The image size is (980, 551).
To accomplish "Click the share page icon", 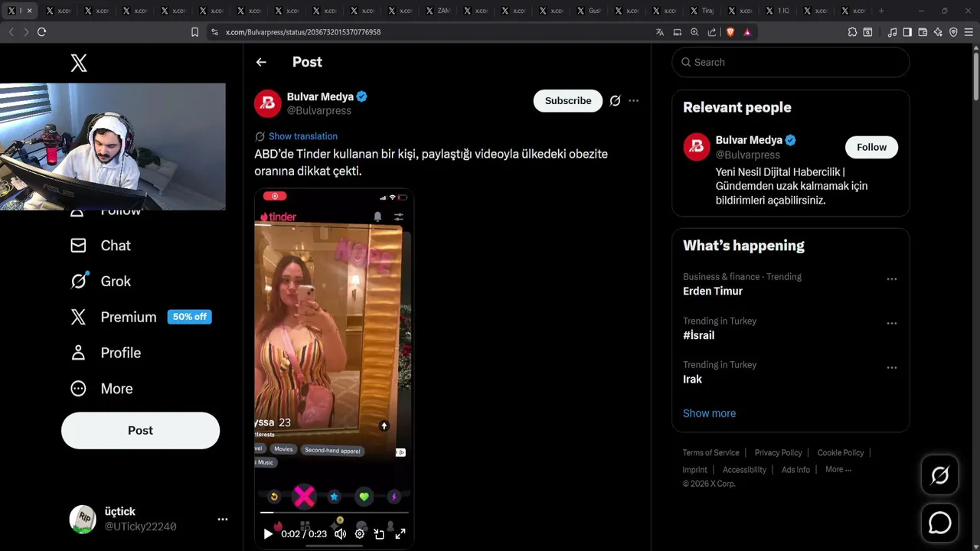I will (712, 32).
